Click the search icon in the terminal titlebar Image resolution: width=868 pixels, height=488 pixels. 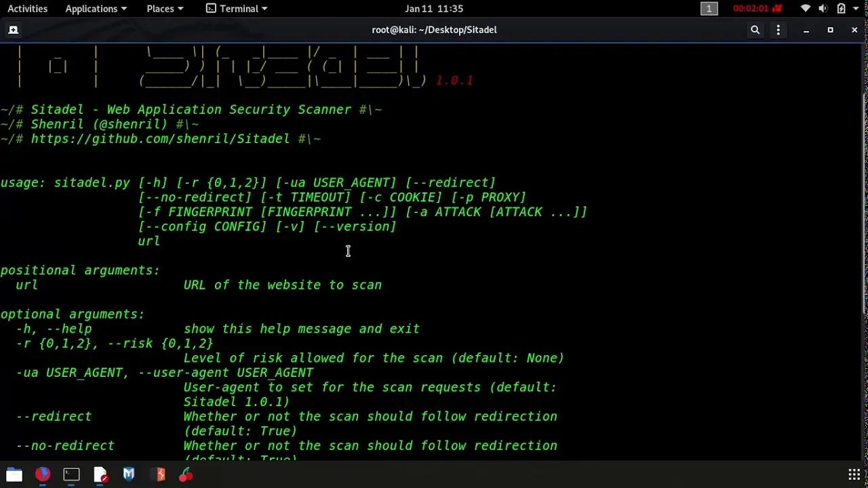[755, 30]
